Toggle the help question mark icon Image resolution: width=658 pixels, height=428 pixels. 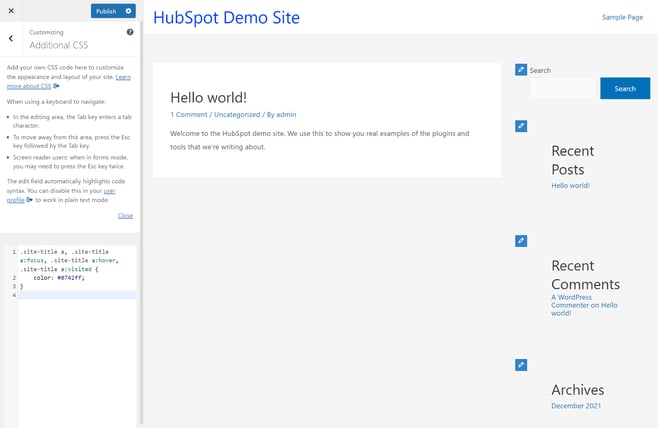point(130,32)
